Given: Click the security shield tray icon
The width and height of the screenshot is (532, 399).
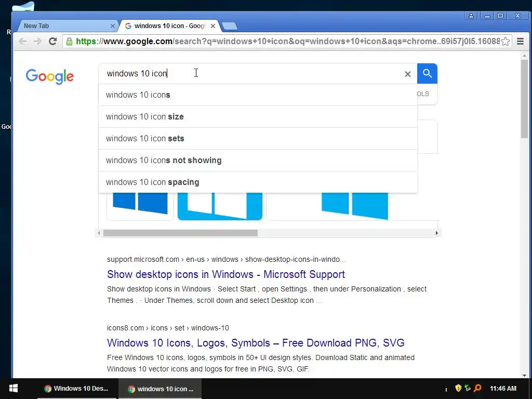Looking at the screenshot, I should click(x=458, y=388).
